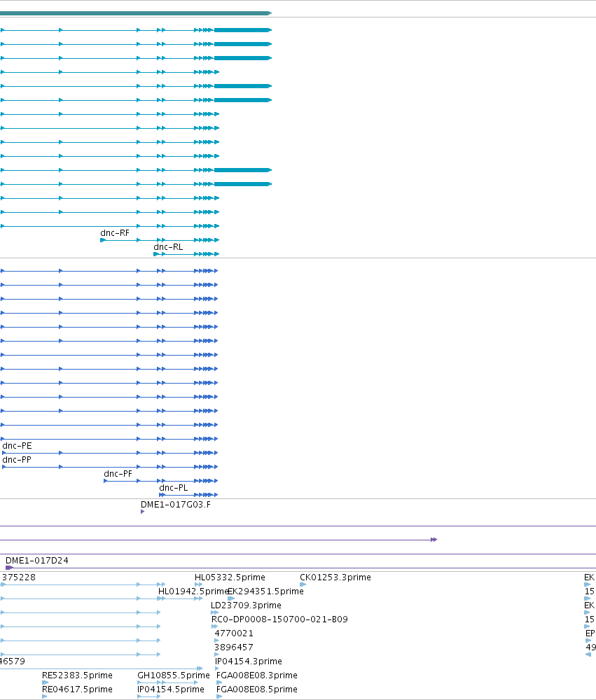Click the CK01253.3prime EST arrow glyph

[x=303, y=584]
